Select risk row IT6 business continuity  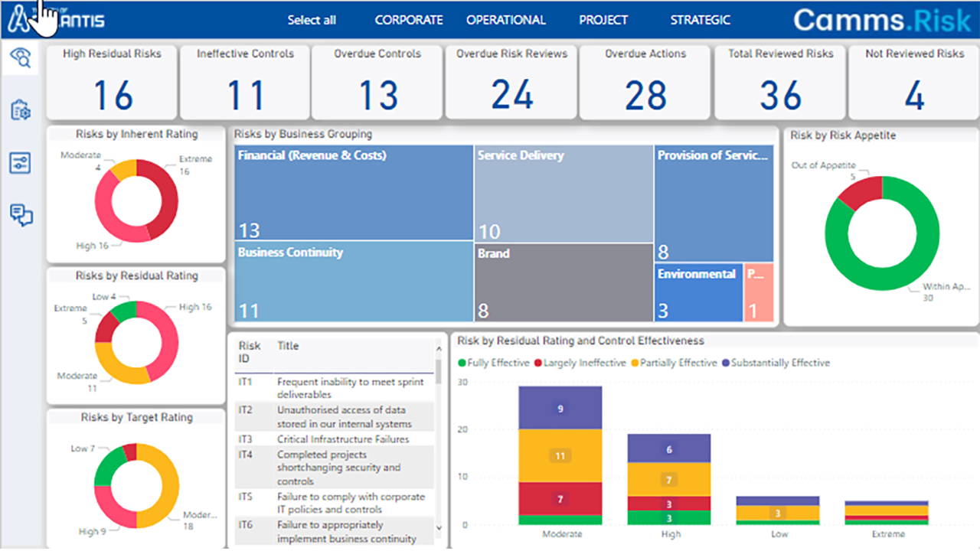334,531
